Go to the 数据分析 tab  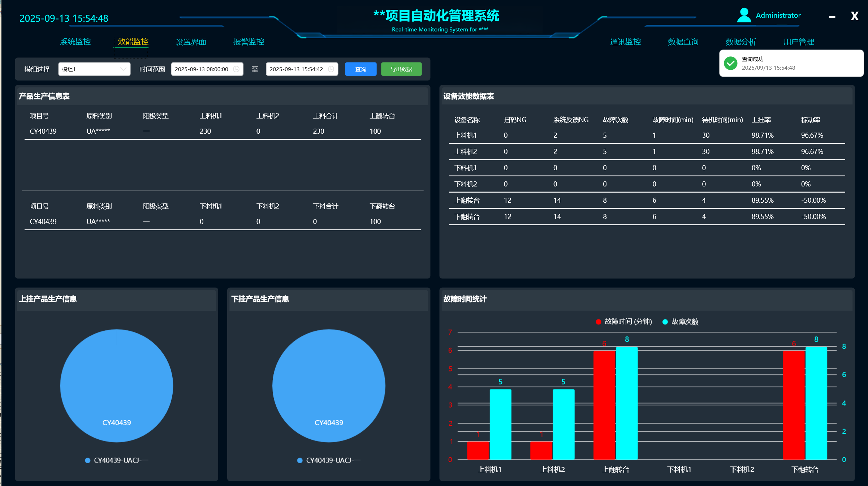[x=740, y=42]
